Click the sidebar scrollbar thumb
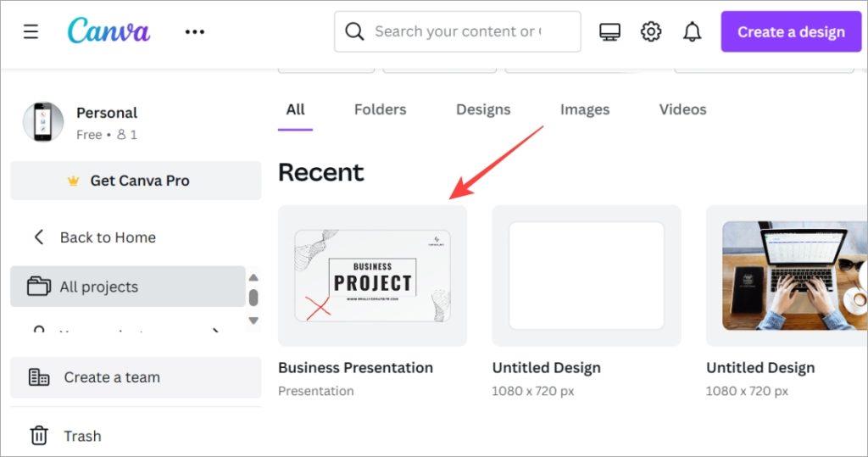 (253, 298)
